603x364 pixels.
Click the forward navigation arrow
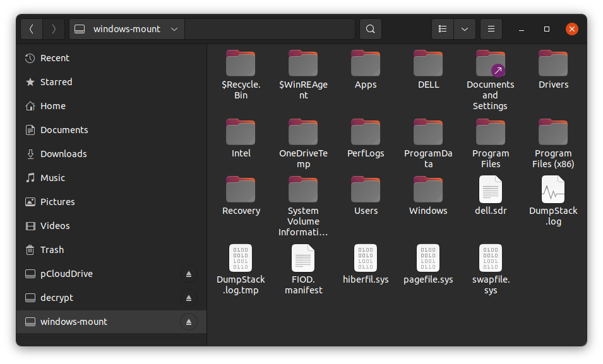coord(54,29)
